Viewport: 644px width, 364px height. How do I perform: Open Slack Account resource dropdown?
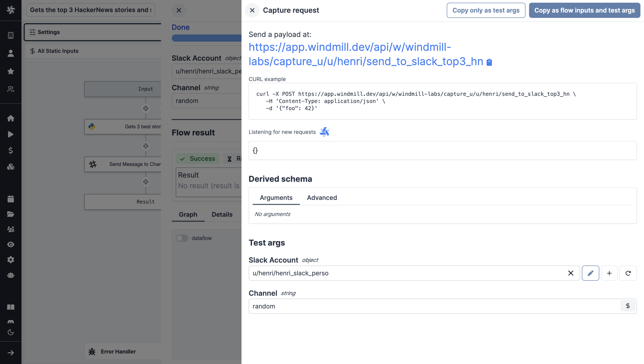[x=407, y=273]
